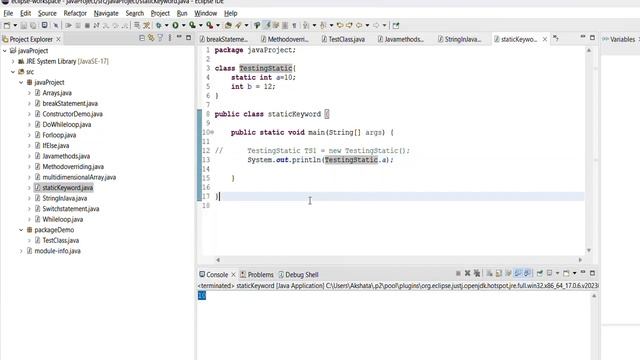Show hidden editor tabs list
640x360 pixels.
coord(556,39)
